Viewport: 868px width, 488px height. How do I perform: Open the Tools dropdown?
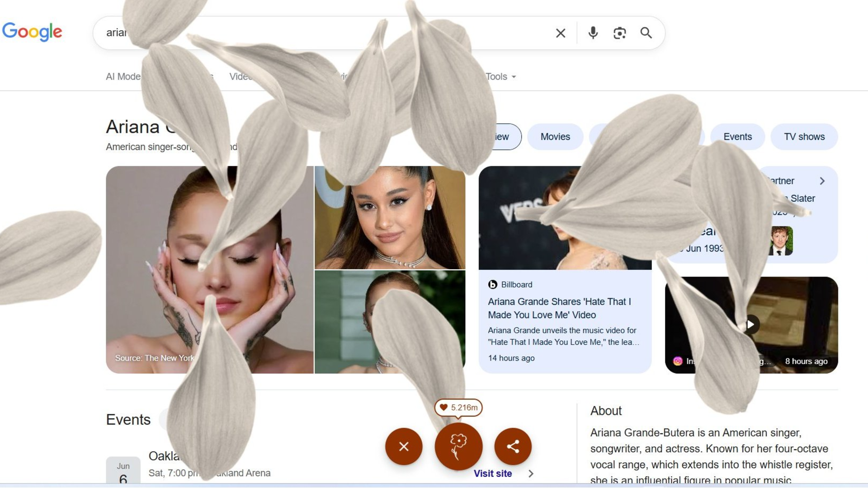(x=500, y=77)
